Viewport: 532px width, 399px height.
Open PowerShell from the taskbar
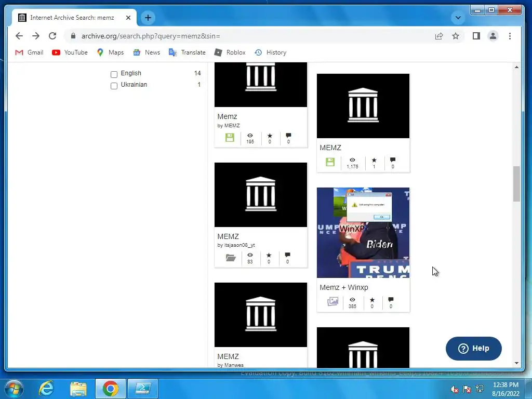(143, 389)
